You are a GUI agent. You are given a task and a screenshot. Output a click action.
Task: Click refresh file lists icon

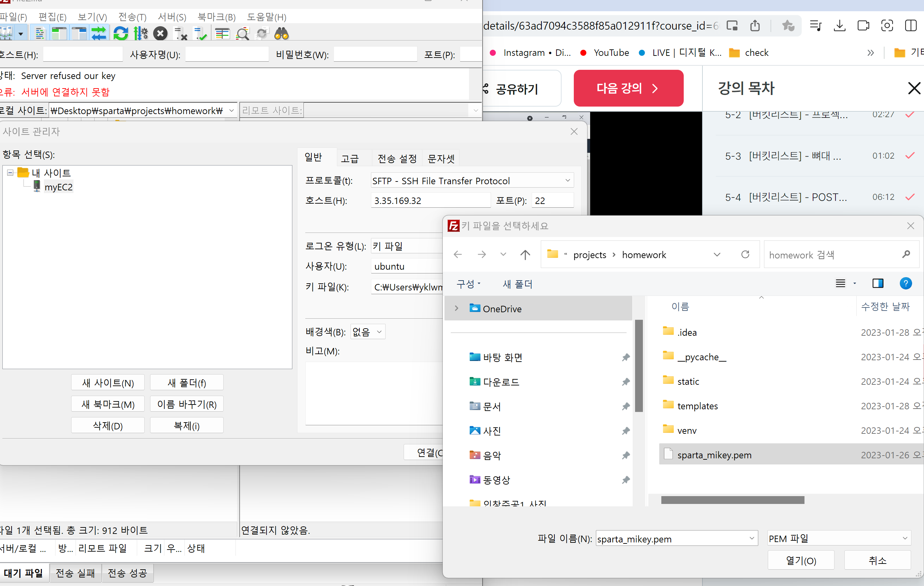pyautogui.click(x=120, y=34)
